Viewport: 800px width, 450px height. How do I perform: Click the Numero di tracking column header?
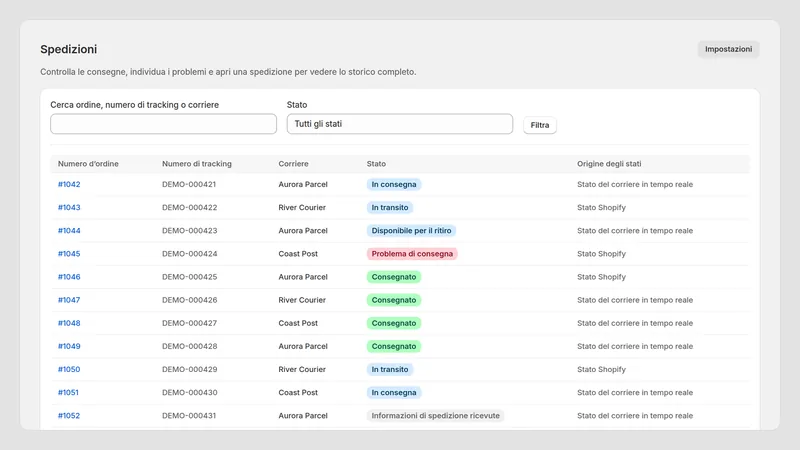coord(197,164)
